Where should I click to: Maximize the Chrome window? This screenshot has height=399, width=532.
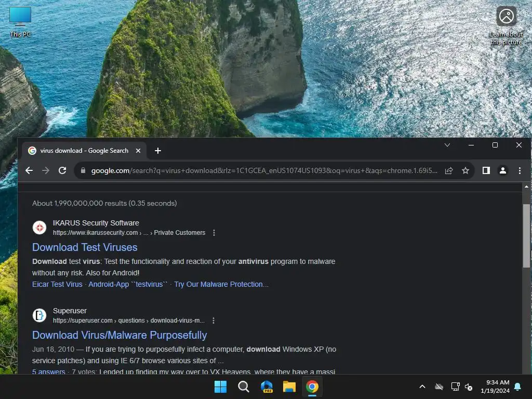495,145
